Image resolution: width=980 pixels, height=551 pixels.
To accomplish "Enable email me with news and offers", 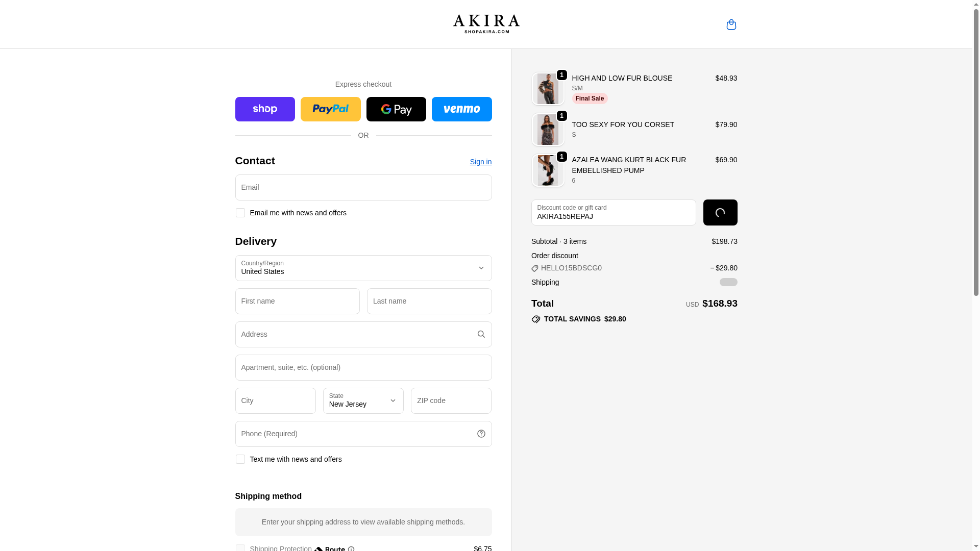I will click(240, 213).
